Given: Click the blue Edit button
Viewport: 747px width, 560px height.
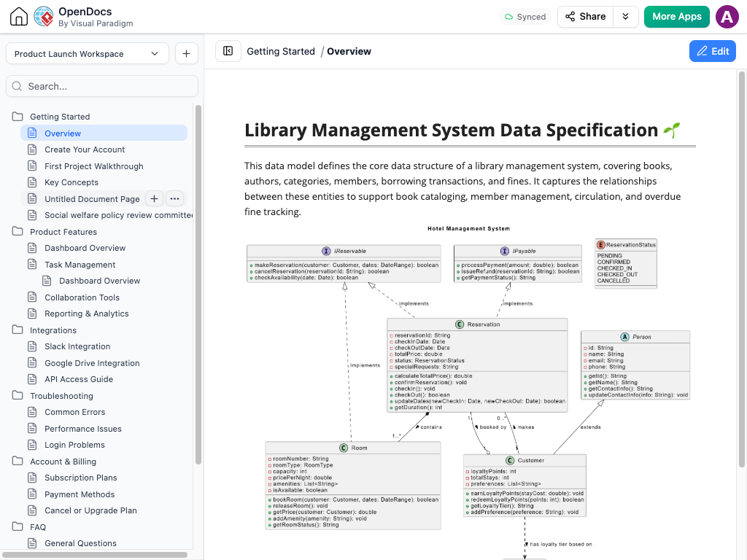Looking at the screenshot, I should pyautogui.click(x=712, y=51).
